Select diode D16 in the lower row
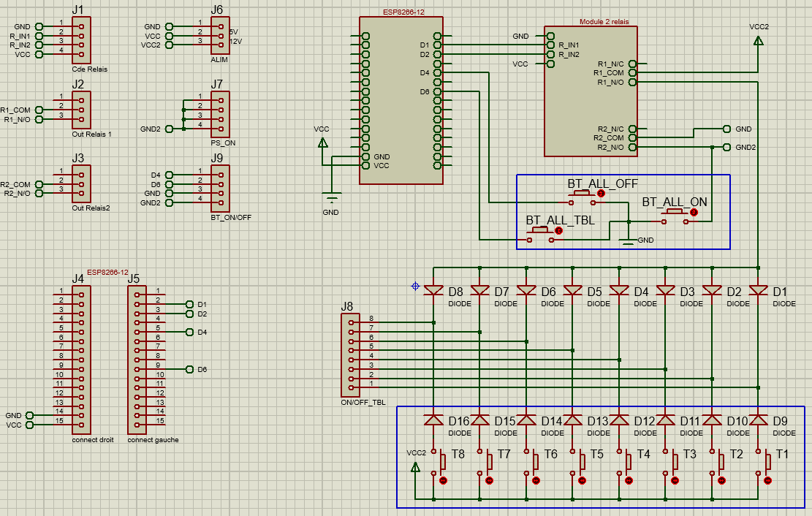Viewport: 812px width, 516px height. 434,420
